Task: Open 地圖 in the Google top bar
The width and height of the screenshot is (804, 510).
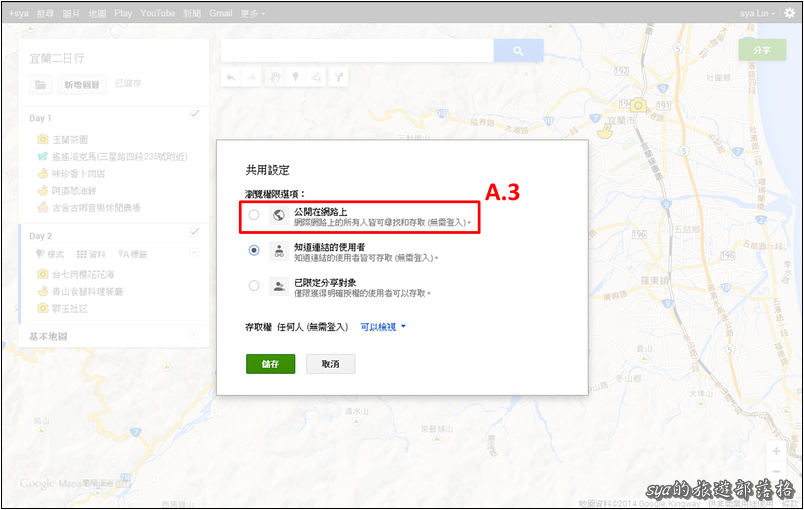Action: coord(97,13)
